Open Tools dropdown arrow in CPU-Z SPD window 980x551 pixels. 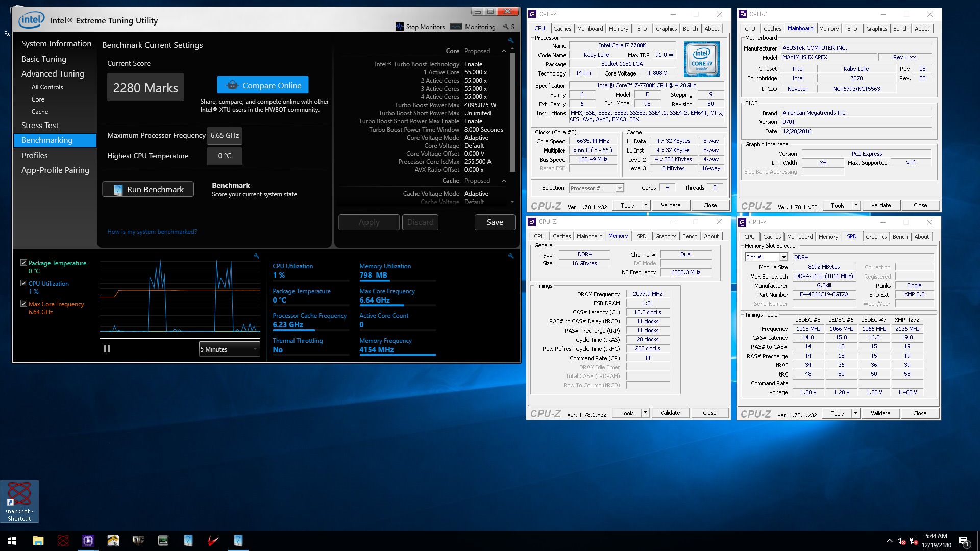click(855, 413)
